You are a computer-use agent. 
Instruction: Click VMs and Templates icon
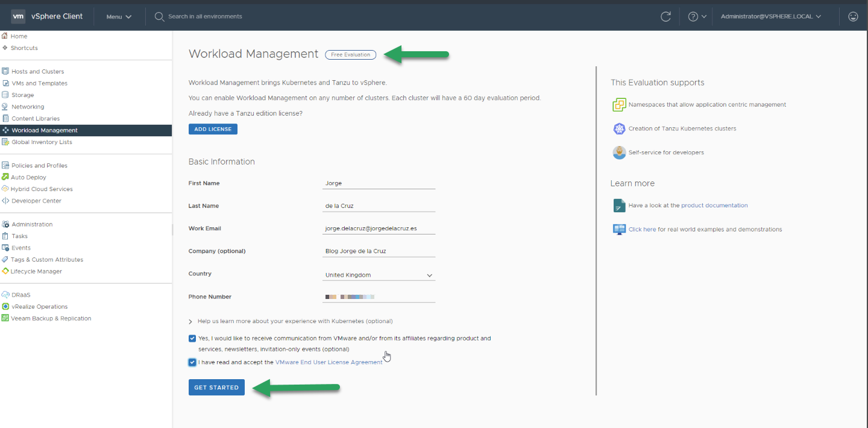coord(5,83)
